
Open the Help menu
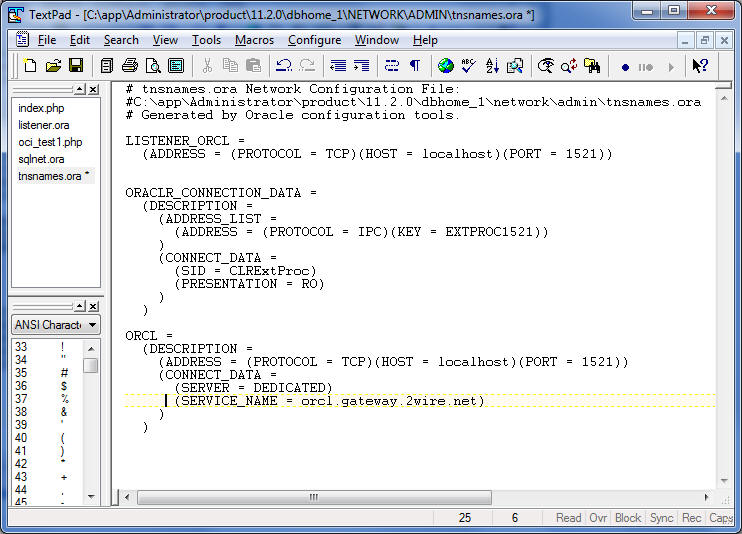pyautogui.click(x=425, y=40)
